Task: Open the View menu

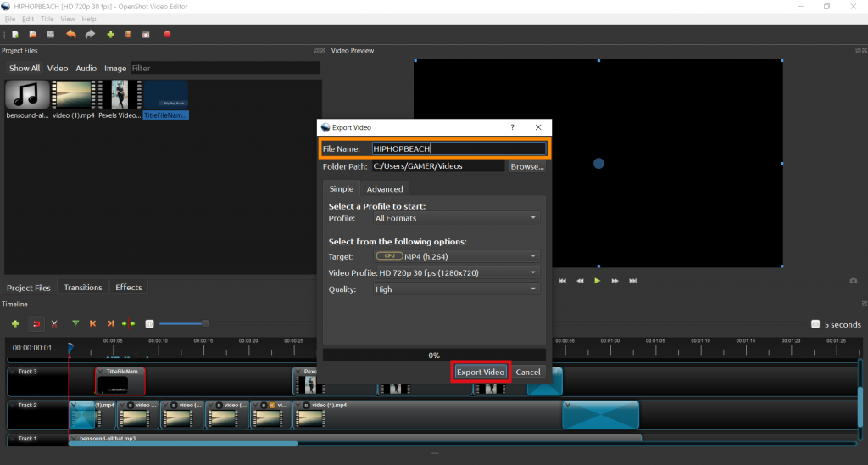Action: pos(68,19)
